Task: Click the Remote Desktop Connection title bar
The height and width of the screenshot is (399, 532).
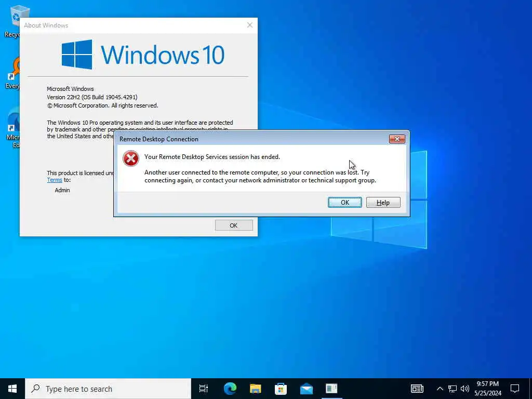Action: (x=251, y=139)
